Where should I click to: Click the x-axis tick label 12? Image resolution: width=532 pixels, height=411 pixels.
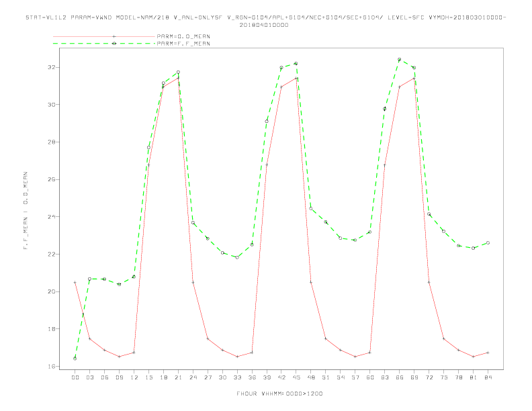(x=134, y=377)
